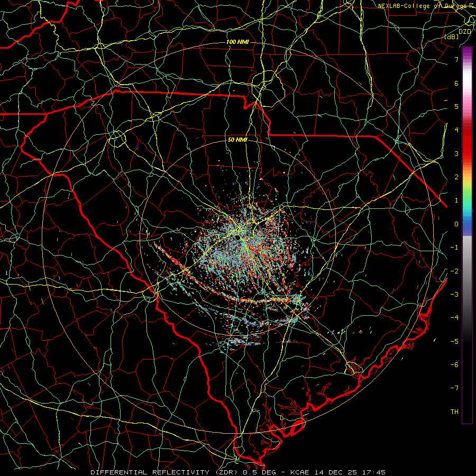Click the "-2" value on the color scale
Screen dimensions: 476x476
454,271
